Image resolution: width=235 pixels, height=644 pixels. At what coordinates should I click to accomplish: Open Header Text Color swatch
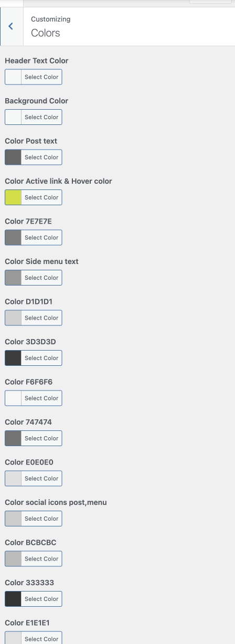[x=13, y=77]
